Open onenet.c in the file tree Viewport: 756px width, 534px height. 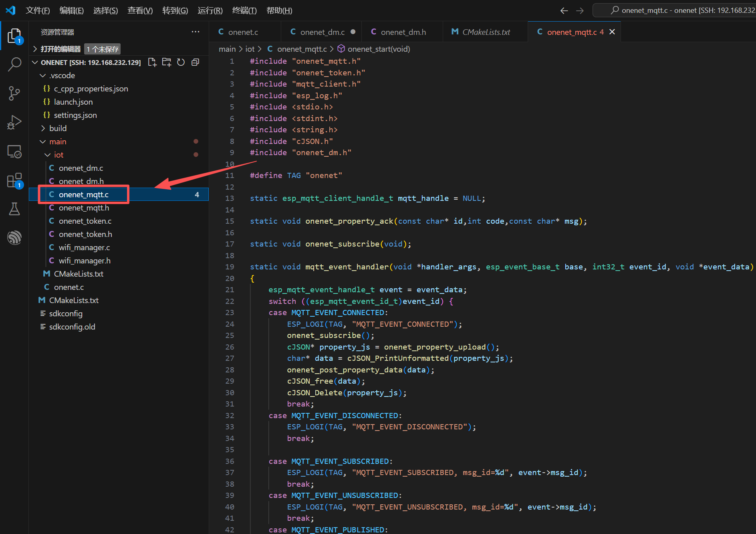tap(69, 287)
